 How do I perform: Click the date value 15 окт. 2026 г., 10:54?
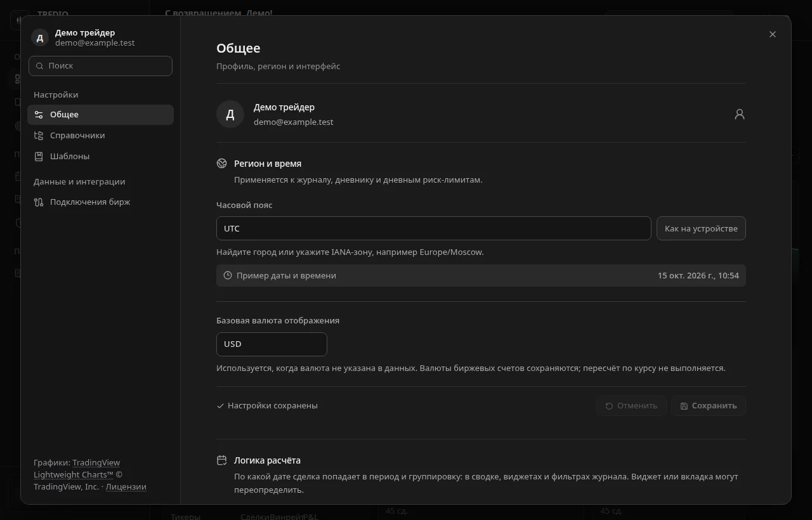click(698, 276)
